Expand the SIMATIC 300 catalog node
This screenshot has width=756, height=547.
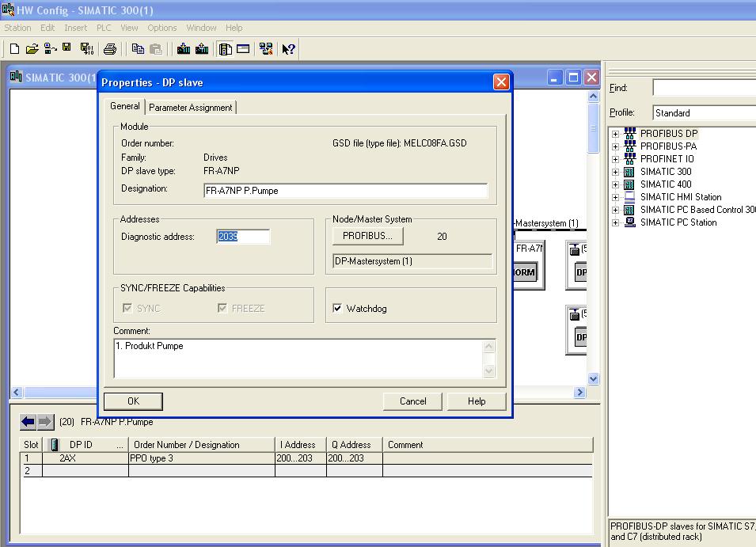(x=615, y=172)
